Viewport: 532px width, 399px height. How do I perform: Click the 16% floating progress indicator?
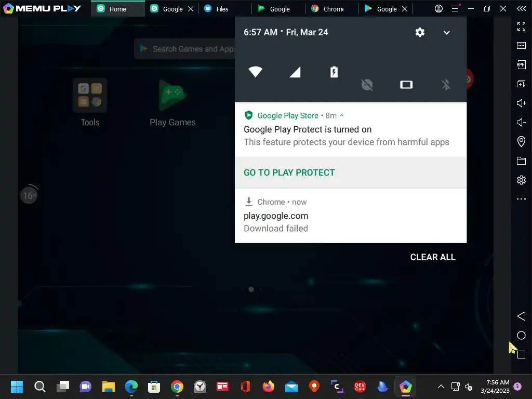pyautogui.click(x=29, y=195)
